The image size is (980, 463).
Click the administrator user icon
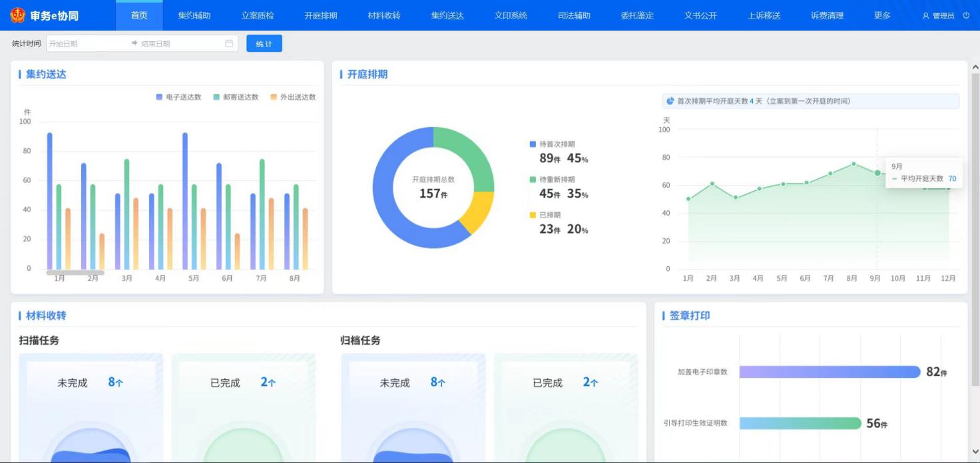point(925,16)
